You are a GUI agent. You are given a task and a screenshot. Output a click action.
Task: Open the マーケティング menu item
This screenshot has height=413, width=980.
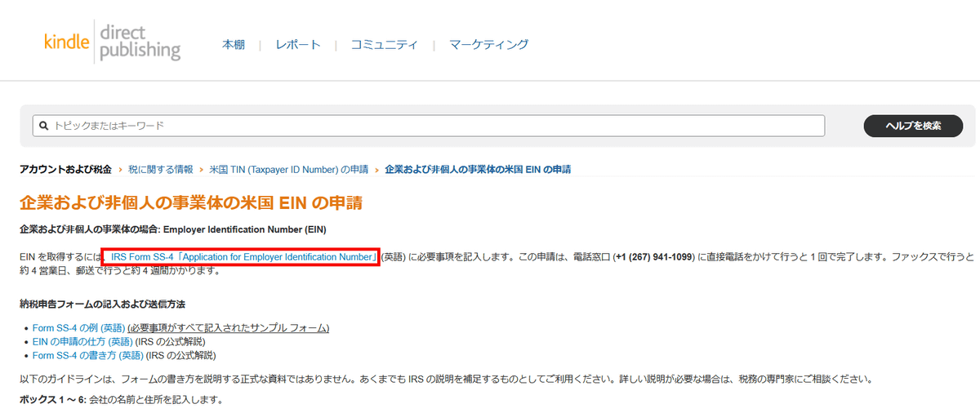pos(489,45)
